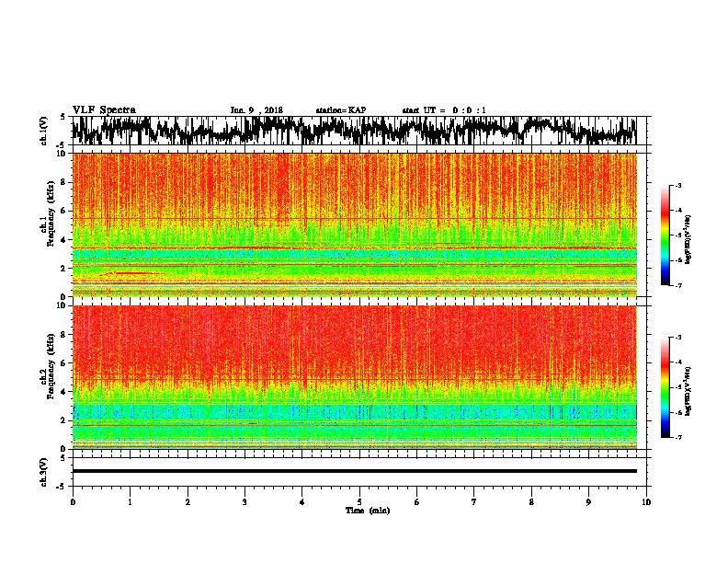Click the ch.2 colorbar log(PSD) unit label
The image size is (728, 563).
[x=688, y=391]
